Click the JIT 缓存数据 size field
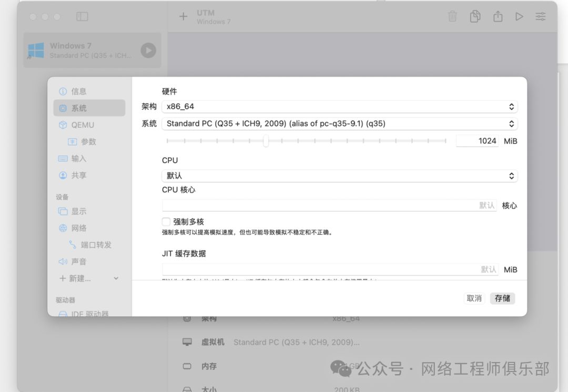Image resolution: width=568 pixels, height=392 pixels. [x=330, y=269]
